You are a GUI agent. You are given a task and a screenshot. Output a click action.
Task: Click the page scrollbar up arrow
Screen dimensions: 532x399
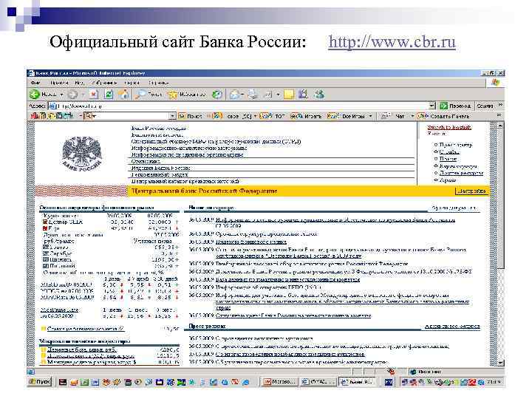[x=500, y=126]
